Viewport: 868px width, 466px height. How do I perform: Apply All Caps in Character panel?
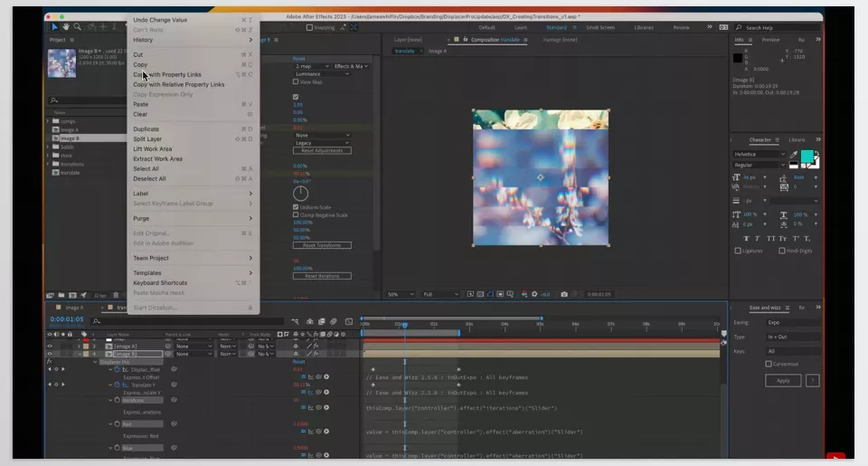[x=770, y=238]
